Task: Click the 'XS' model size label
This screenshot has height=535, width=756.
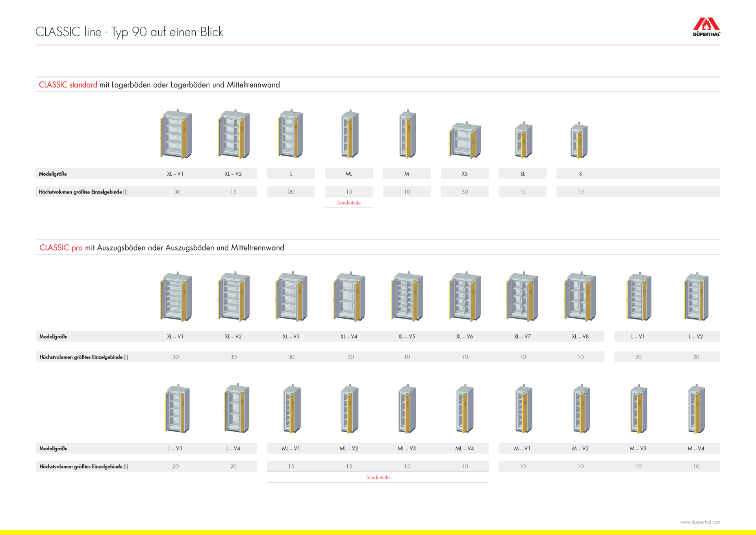Action: pyautogui.click(x=465, y=174)
